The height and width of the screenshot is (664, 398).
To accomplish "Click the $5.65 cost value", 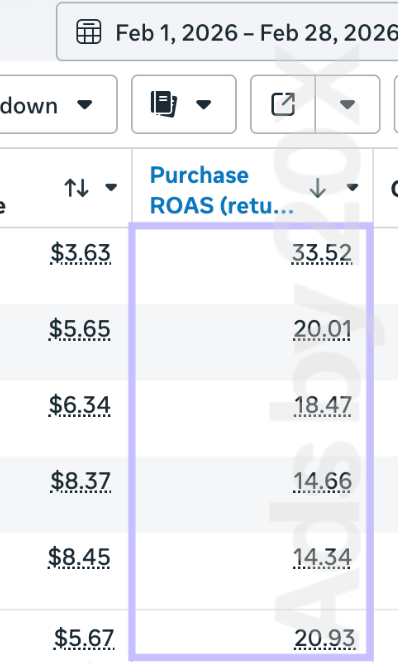I will pyautogui.click(x=80, y=329).
